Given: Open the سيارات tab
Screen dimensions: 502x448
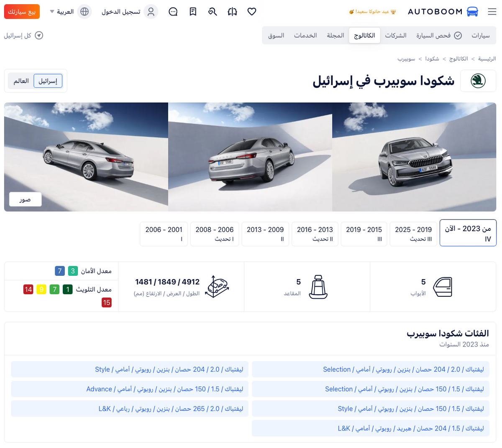Looking at the screenshot, I should coord(481,36).
